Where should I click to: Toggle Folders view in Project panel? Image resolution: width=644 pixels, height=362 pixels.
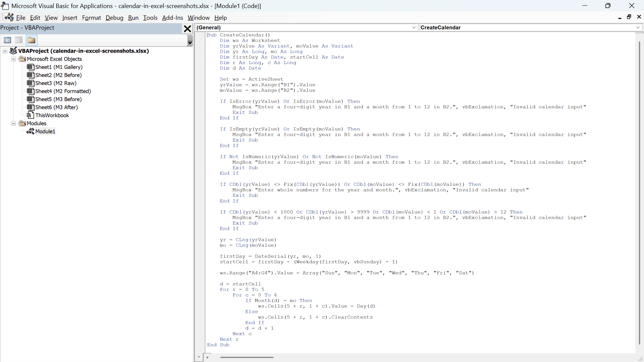click(32, 40)
